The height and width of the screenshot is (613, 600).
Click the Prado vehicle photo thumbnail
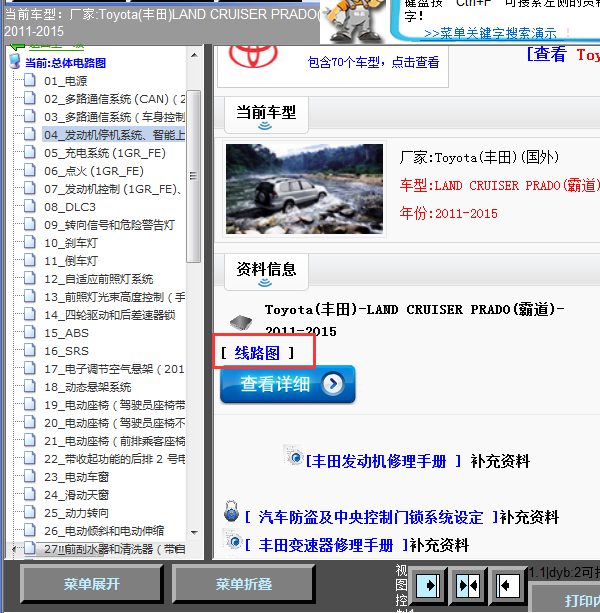304,189
